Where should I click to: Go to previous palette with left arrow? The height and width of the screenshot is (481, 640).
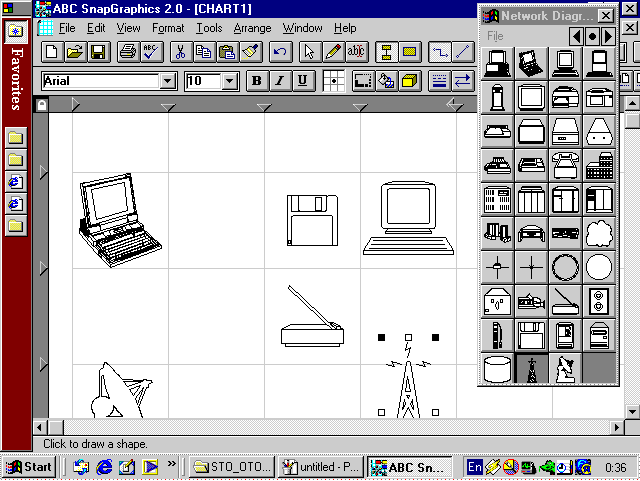(576, 36)
